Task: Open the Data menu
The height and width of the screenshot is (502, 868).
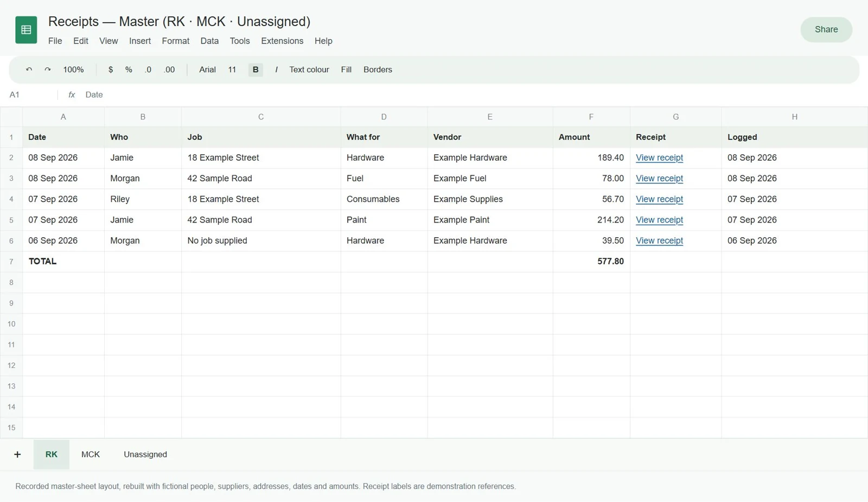Action: pyautogui.click(x=209, y=41)
